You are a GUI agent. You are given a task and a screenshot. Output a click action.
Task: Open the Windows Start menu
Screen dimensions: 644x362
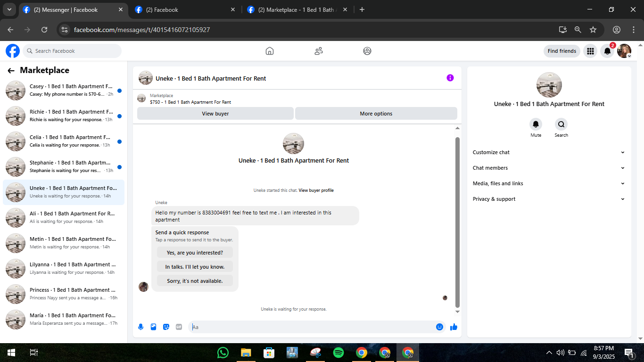11,353
